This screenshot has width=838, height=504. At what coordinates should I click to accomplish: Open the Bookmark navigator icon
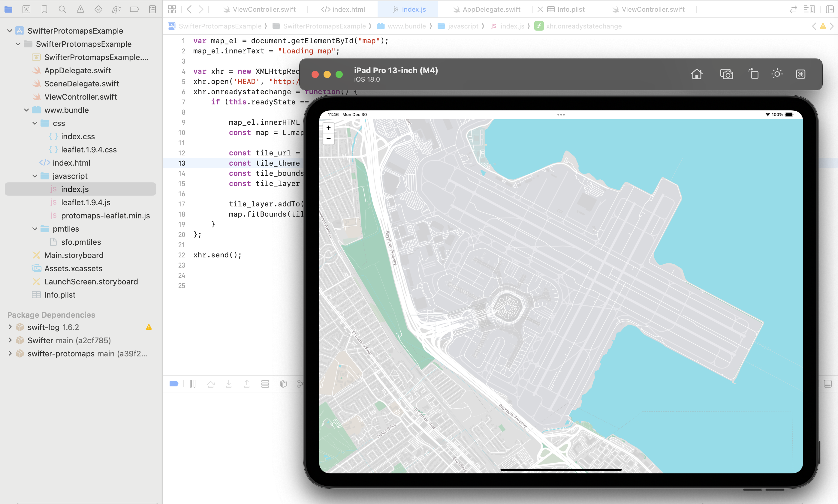(44, 9)
